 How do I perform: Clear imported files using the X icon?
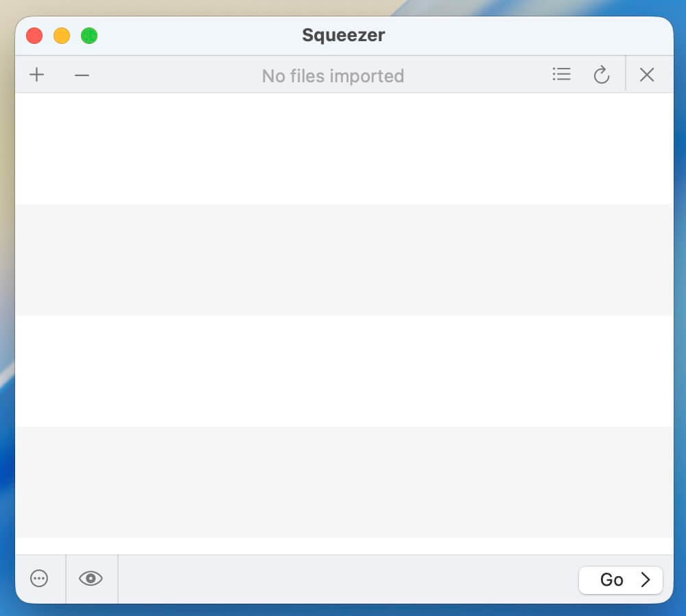(646, 75)
